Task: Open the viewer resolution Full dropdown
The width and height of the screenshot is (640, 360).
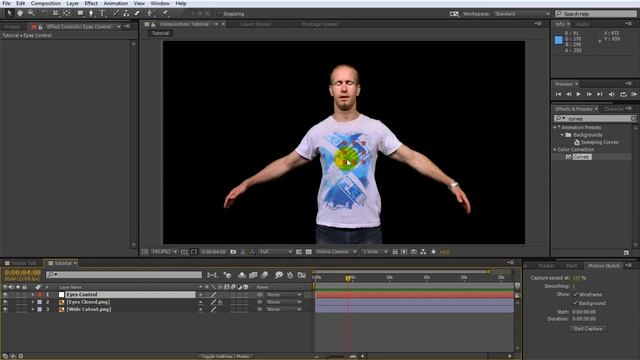Action: 276,252
